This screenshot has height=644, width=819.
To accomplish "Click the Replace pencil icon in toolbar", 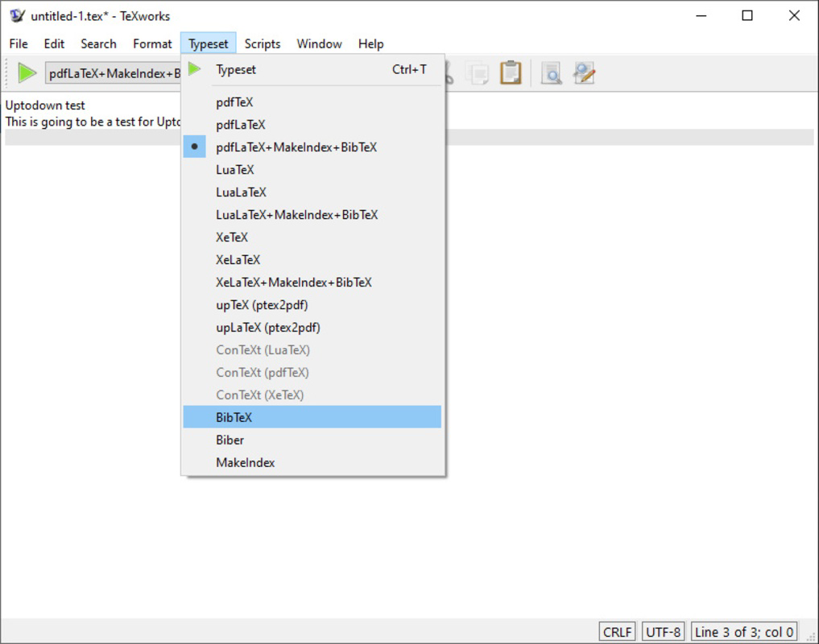I will 584,73.
